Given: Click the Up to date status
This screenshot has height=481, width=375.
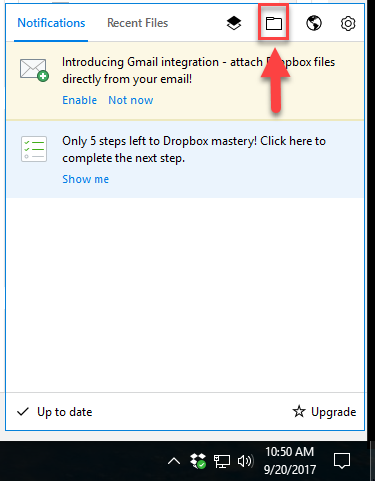Looking at the screenshot, I should (55, 412).
